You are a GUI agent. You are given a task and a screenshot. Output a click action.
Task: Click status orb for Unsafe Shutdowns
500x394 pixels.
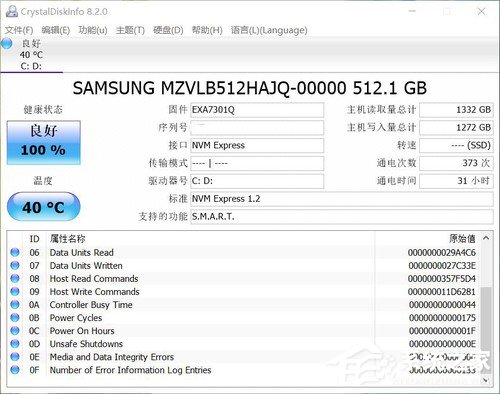pos(15,343)
